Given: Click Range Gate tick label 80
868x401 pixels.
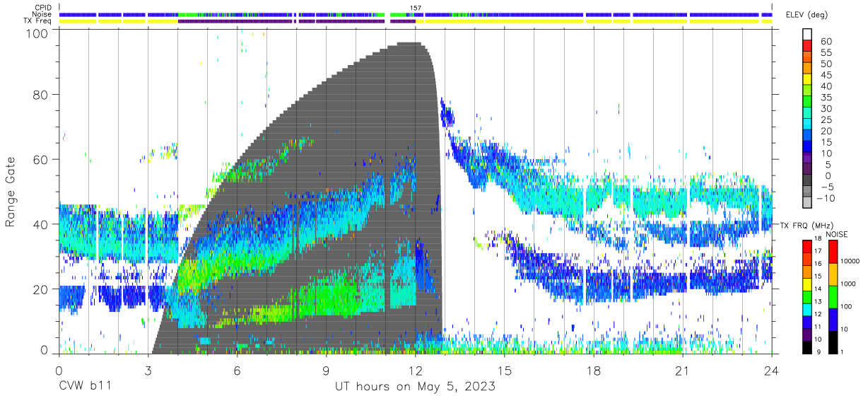Looking at the screenshot, I should click(42, 95).
